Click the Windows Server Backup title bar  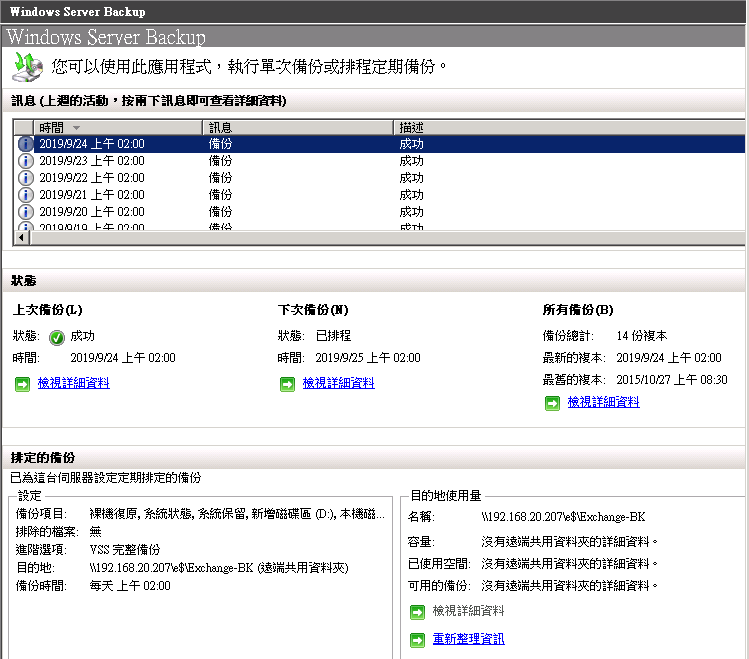(x=374, y=11)
